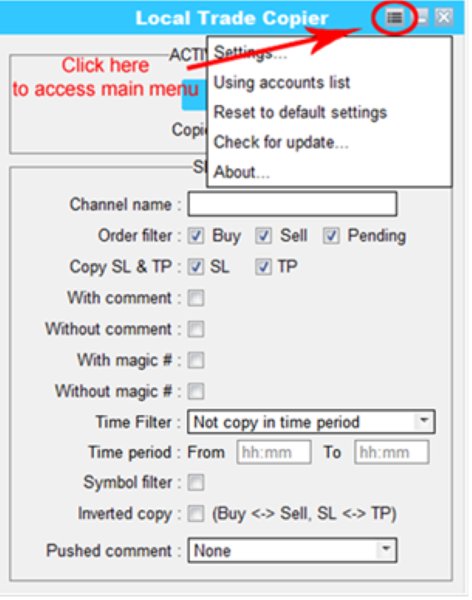Enable the Without comment checkbox
Viewport: 472px width, 600px height.
[x=196, y=329]
